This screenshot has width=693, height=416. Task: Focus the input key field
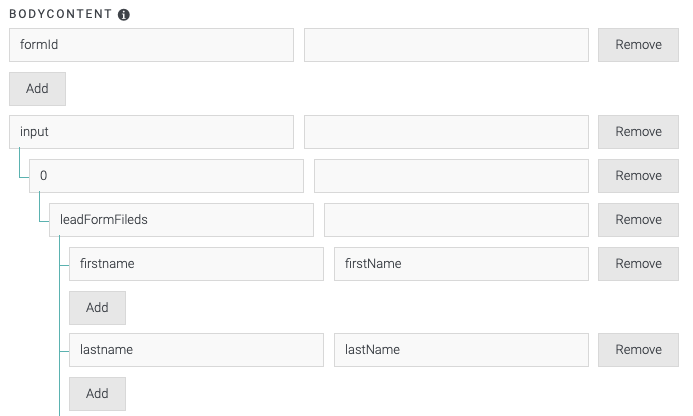point(151,132)
